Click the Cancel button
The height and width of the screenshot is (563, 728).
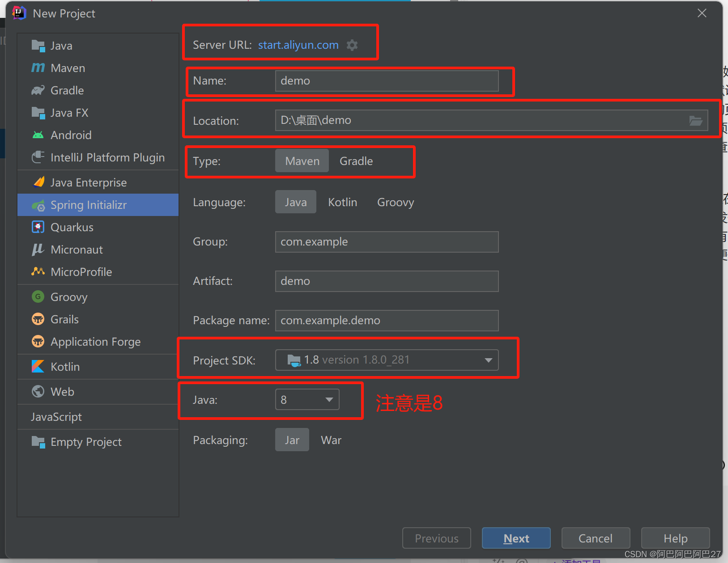[x=596, y=538]
